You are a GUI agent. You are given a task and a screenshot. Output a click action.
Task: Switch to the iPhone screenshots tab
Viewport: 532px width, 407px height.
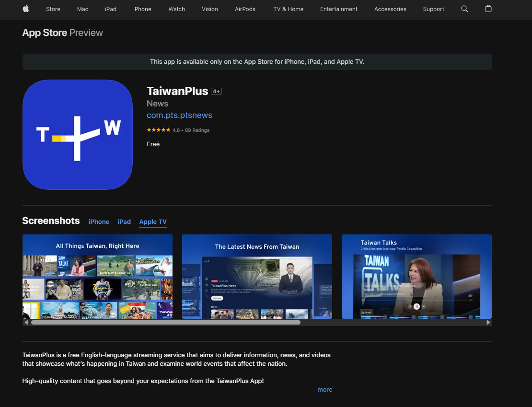point(98,221)
